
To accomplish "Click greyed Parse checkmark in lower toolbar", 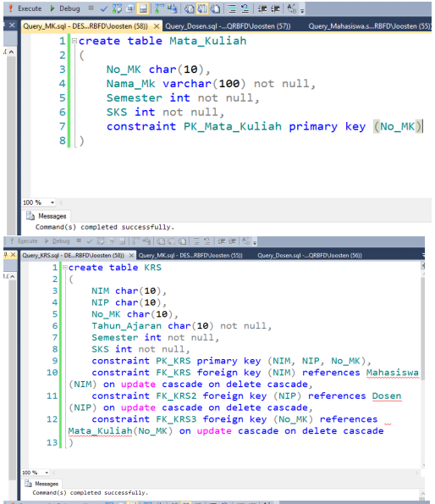I will pos(90,241).
